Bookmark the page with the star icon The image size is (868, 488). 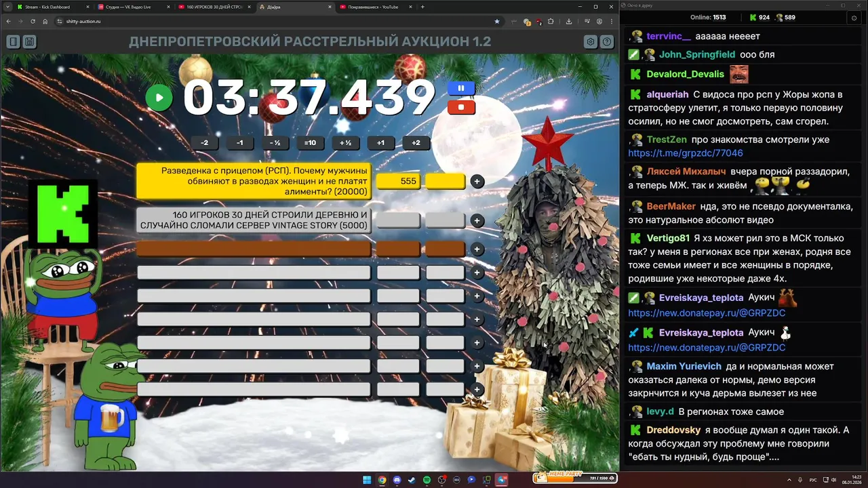[497, 21]
